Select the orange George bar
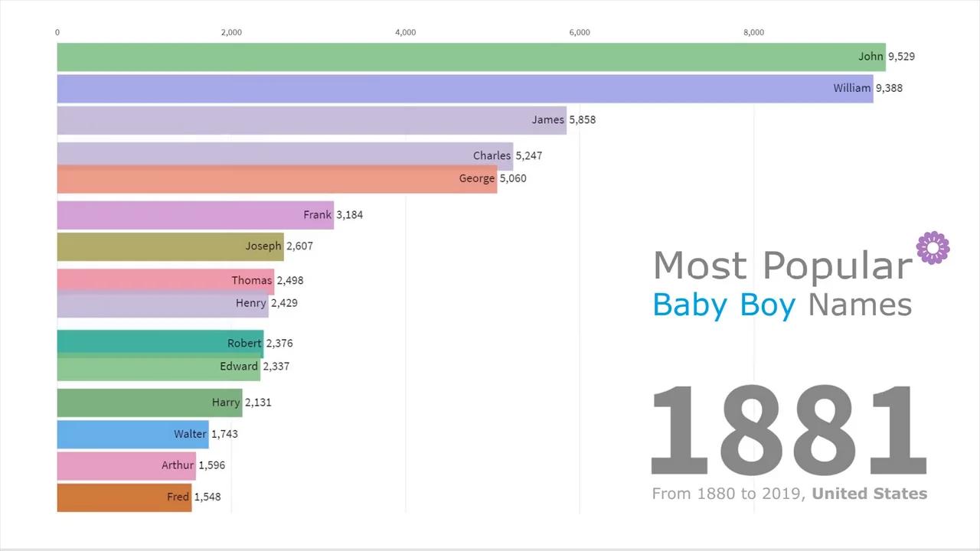 tap(268, 178)
